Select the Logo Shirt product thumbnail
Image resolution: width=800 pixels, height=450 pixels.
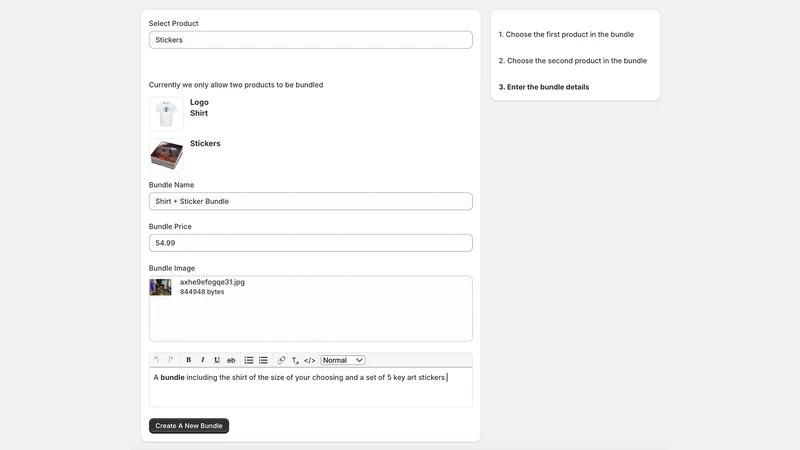[x=166, y=114]
